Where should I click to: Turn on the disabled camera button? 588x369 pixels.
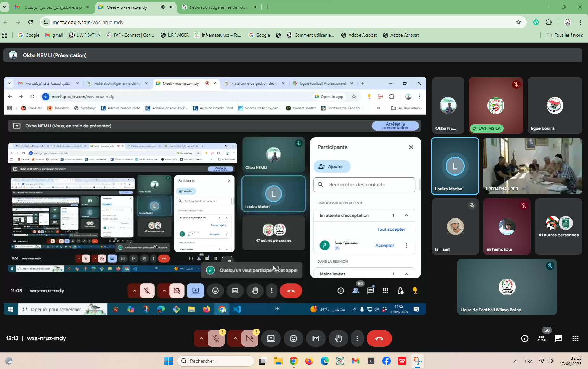[250, 338]
